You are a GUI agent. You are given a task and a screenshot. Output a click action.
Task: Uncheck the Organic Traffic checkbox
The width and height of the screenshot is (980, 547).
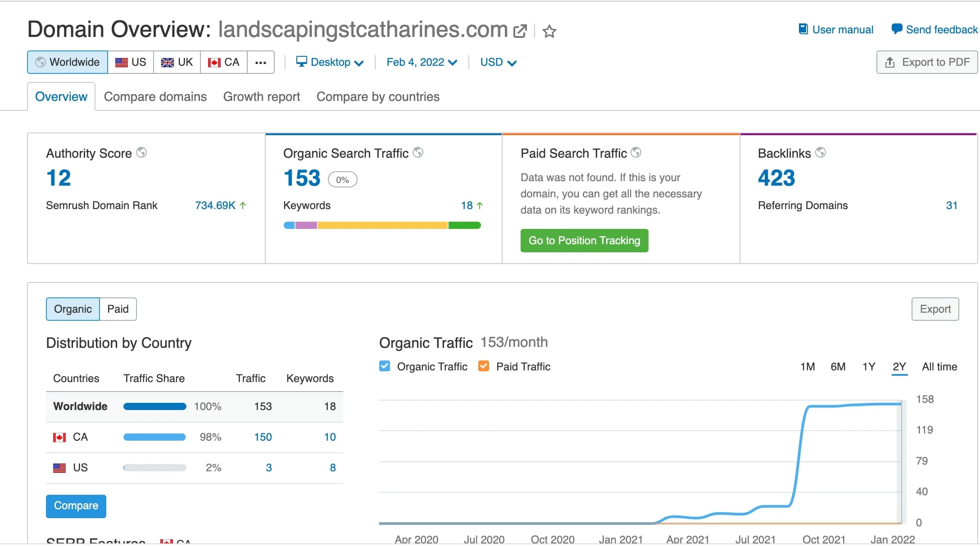click(x=385, y=366)
